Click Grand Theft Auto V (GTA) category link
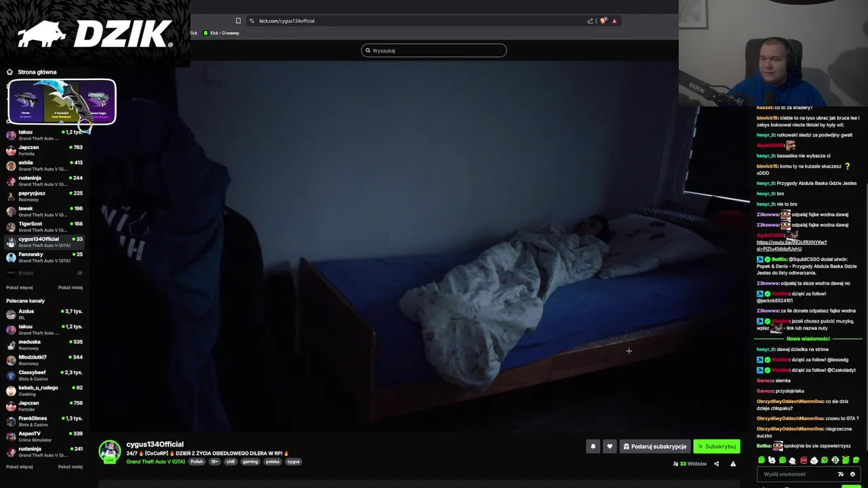 tap(155, 462)
